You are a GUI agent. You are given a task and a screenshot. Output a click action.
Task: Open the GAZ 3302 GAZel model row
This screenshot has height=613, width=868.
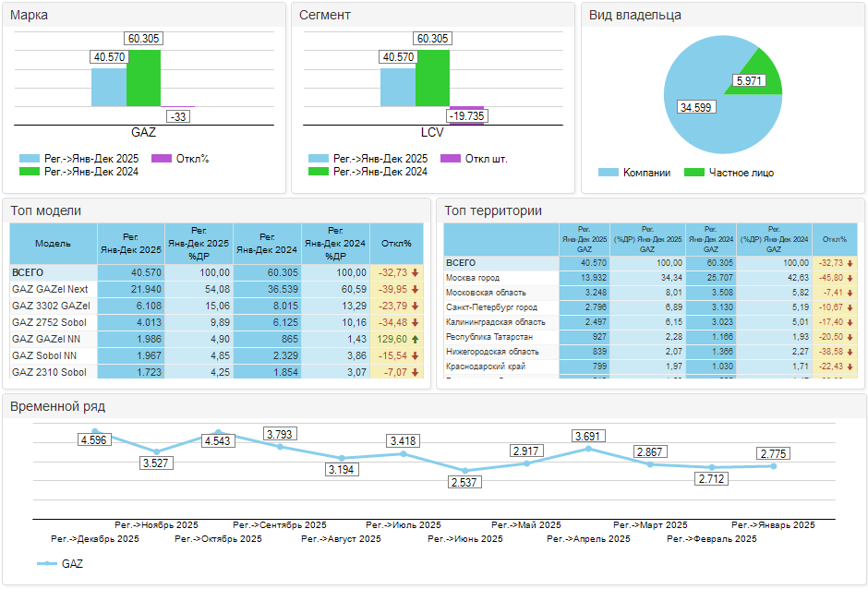pos(51,306)
